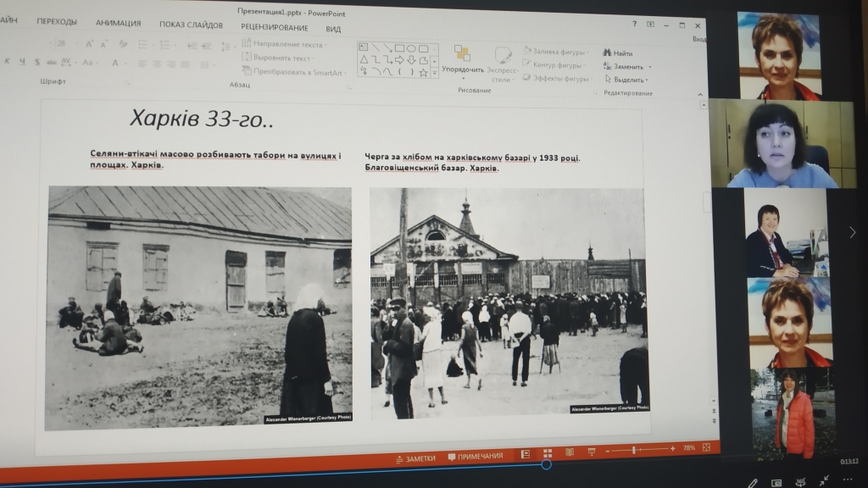Screen dimensions: 868x488
Task: Center the paragraph text
Action: coord(157,64)
